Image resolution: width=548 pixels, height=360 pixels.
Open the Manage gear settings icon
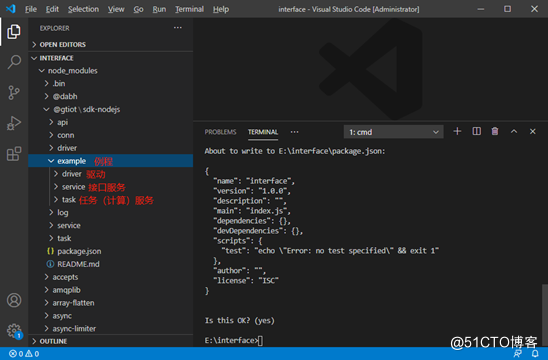pos(14,330)
